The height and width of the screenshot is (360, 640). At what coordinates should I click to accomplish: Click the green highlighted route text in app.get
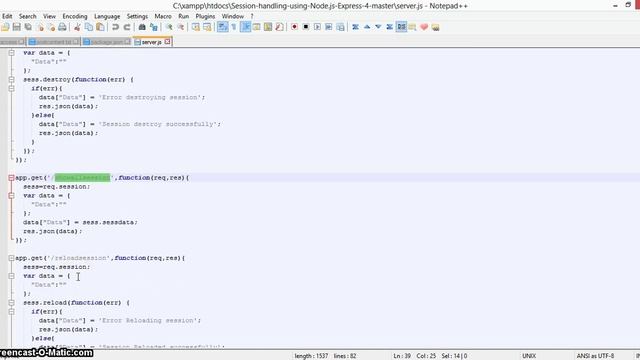point(82,178)
